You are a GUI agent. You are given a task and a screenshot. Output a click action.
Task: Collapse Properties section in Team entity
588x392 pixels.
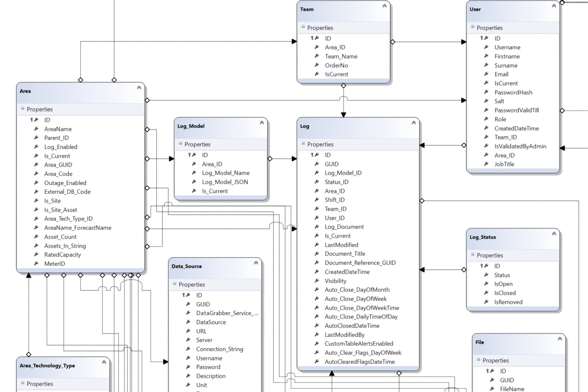303,28
